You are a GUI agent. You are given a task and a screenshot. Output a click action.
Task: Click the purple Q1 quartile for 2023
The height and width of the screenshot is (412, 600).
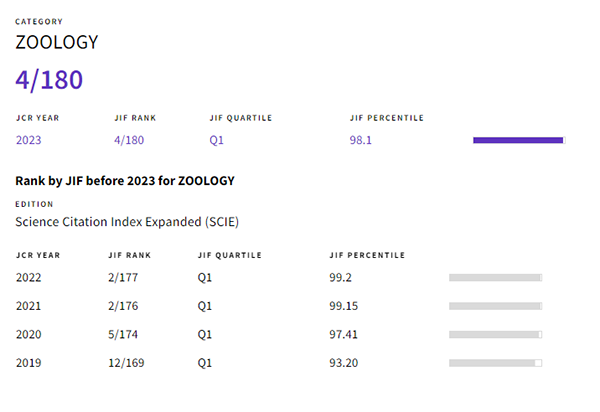[216, 140]
